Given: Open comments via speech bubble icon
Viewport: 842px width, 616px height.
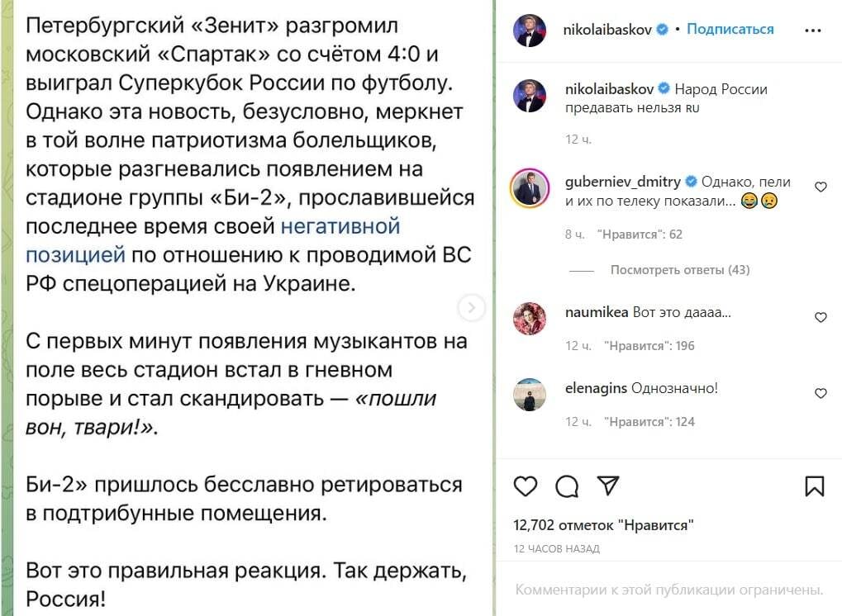Looking at the screenshot, I should pyautogui.click(x=567, y=486).
